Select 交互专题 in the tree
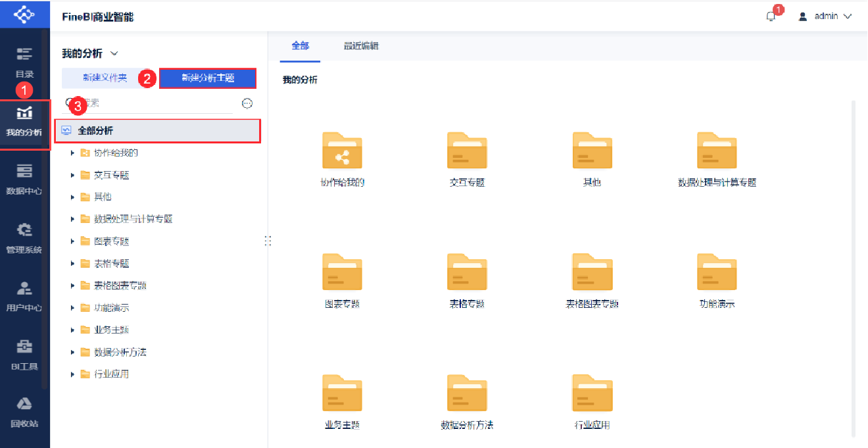The height and width of the screenshot is (448, 868). (112, 176)
